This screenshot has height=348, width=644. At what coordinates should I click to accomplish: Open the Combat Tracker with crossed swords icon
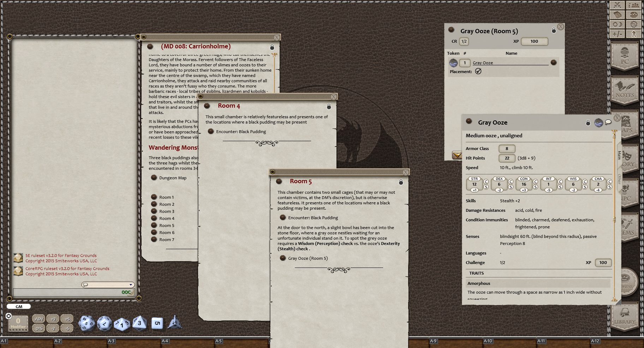(617, 5)
